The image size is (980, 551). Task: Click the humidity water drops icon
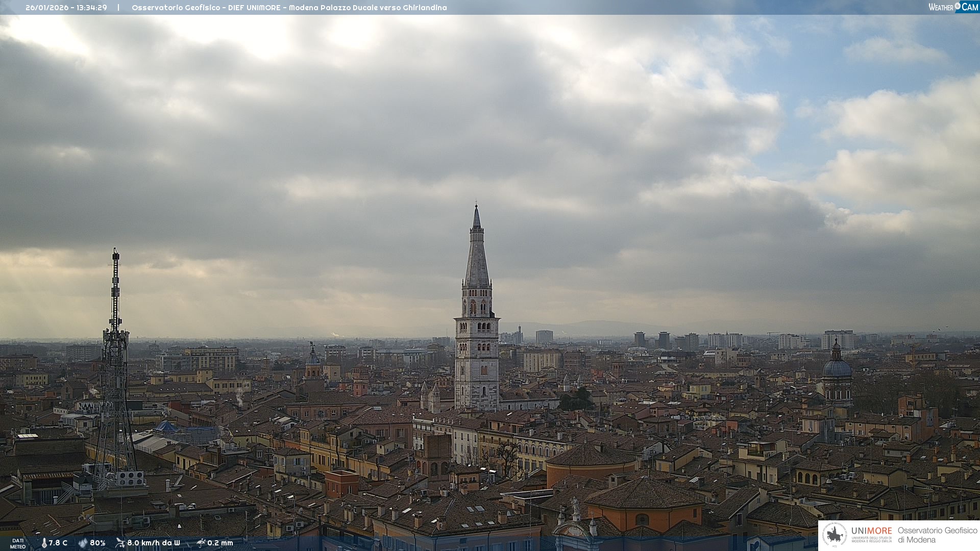[x=83, y=543]
